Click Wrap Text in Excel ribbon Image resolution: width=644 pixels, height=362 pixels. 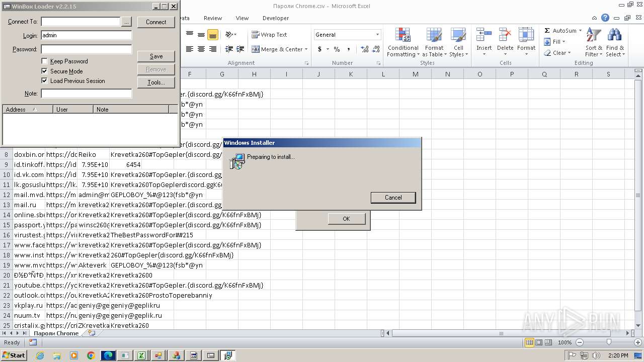pyautogui.click(x=270, y=35)
